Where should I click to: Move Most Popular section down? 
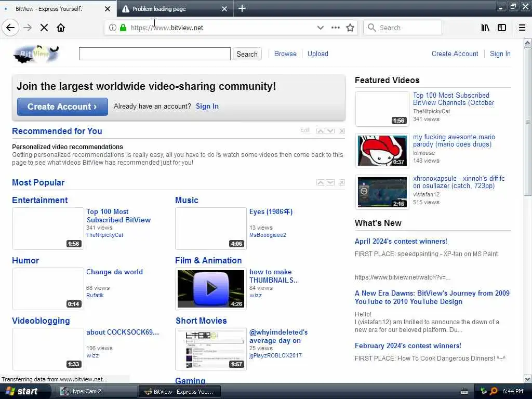[330, 182]
